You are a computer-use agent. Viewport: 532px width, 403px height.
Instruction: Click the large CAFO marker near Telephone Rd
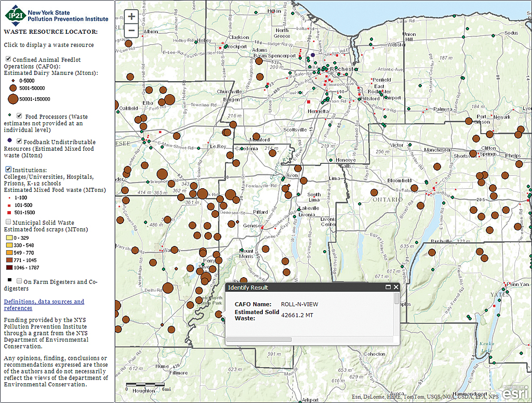click(x=162, y=174)
